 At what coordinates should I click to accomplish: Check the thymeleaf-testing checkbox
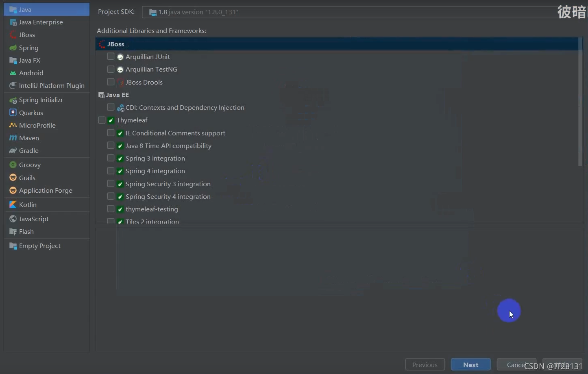tap(111, 209)
